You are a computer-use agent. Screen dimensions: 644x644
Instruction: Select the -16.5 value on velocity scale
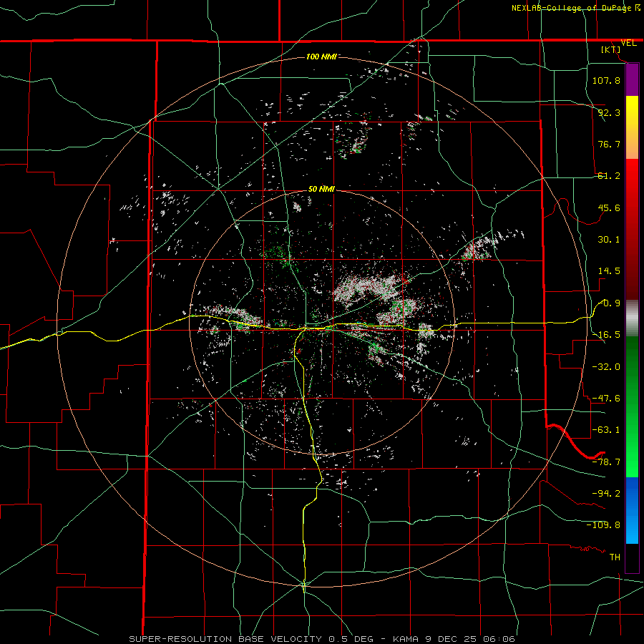[606, 335]
